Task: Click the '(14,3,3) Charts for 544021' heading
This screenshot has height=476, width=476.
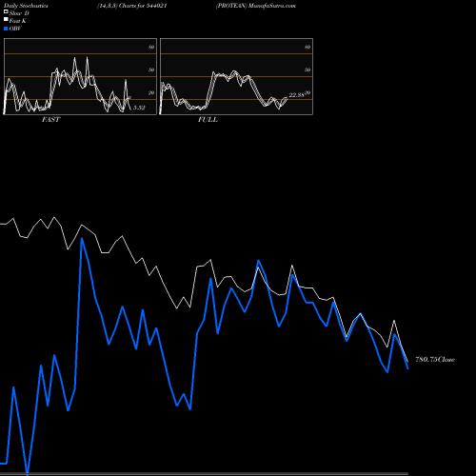Action: click(x=132, y=6)
